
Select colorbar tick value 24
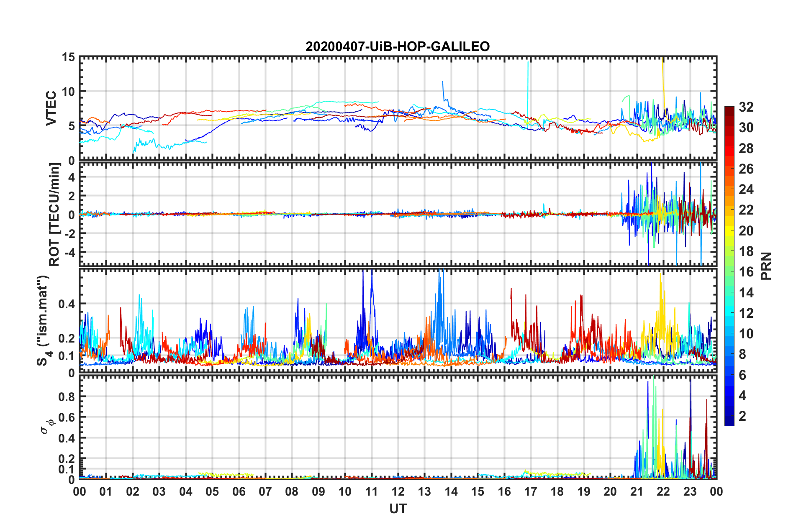746,189
